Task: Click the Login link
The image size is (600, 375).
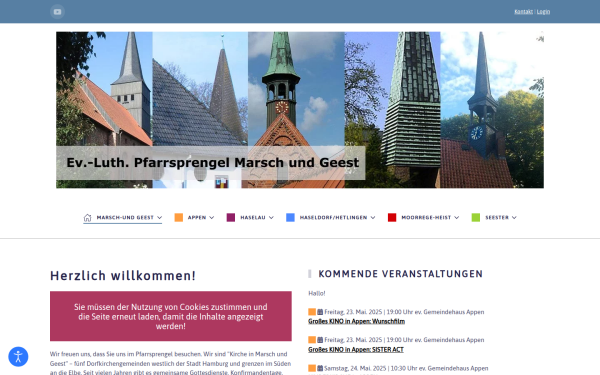Action: pyautogui.click(x=543, y=11)
